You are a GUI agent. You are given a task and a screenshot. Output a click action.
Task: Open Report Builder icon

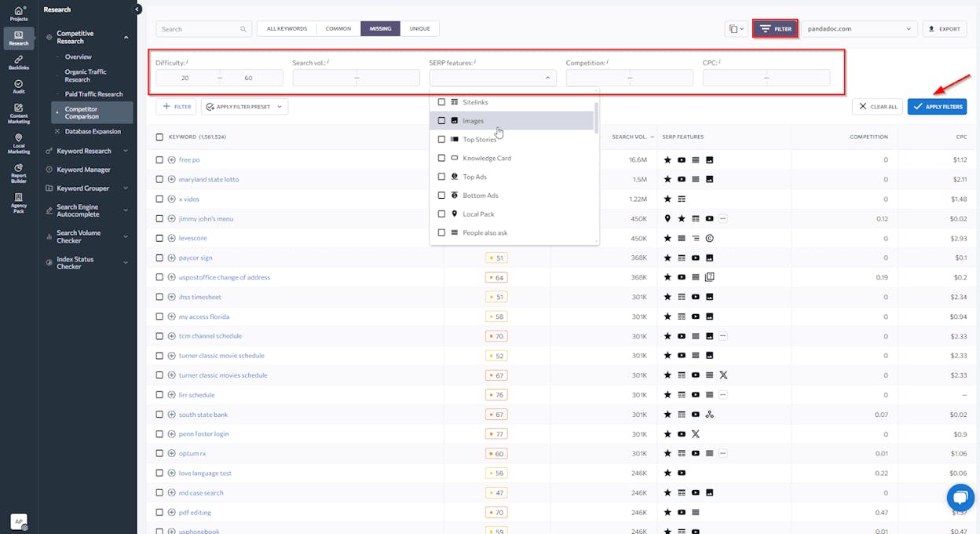pos(19,172)
